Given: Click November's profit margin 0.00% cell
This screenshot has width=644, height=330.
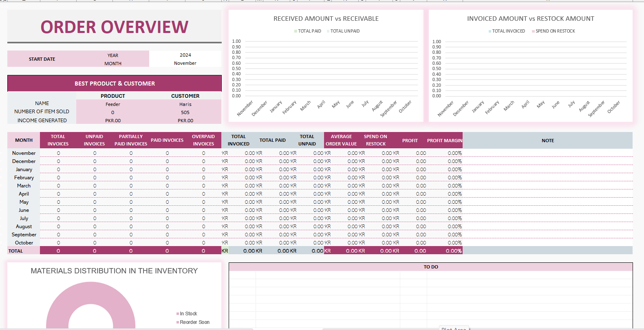Looking at the screenshot, I should [x=445, y=153].
